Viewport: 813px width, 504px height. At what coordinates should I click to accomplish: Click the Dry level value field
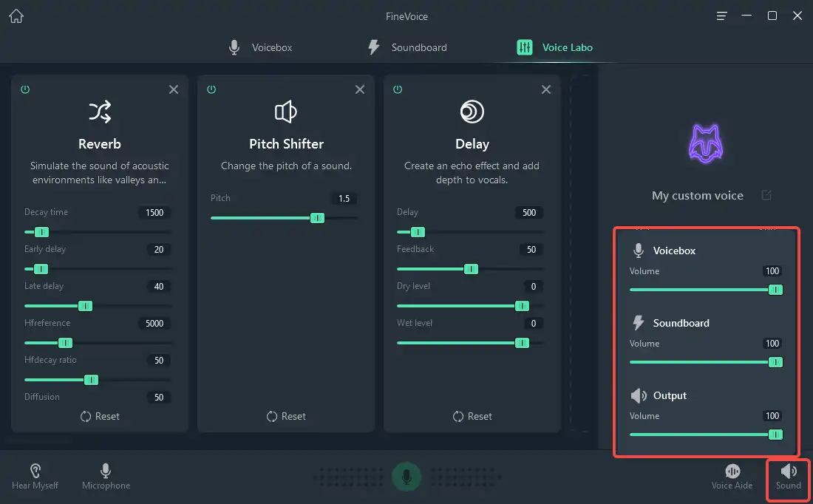point(533,286)
